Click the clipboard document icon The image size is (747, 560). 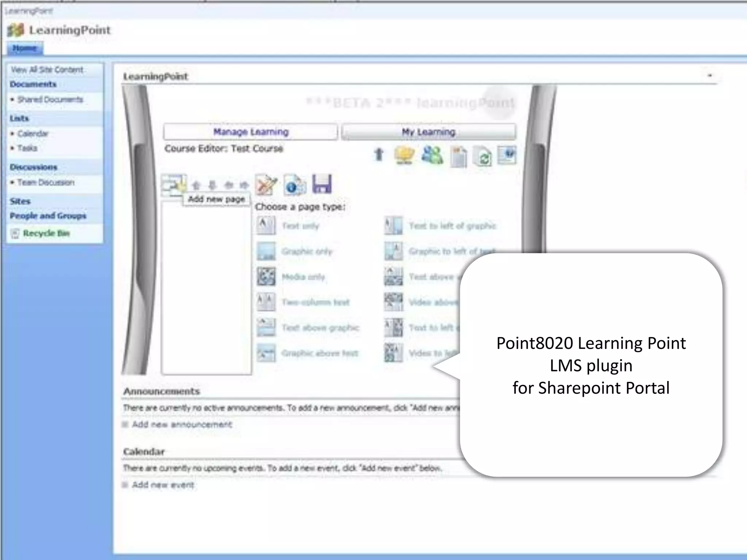click(x=458, y=156)
